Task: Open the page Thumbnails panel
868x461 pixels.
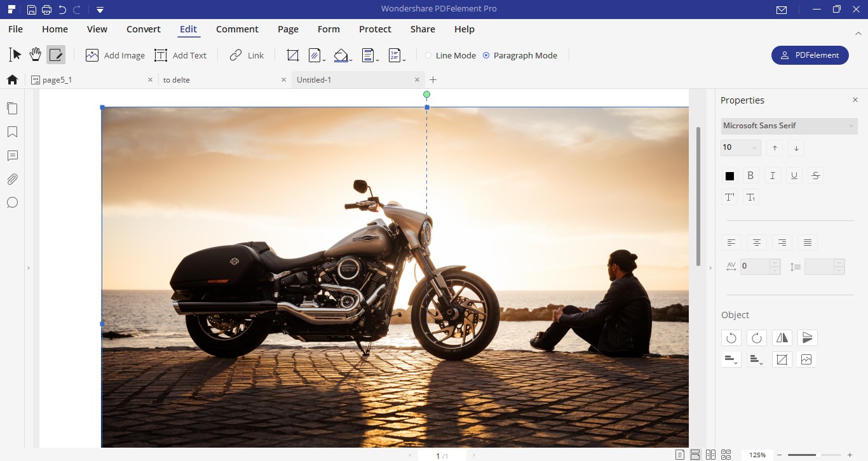Action: 12,109
